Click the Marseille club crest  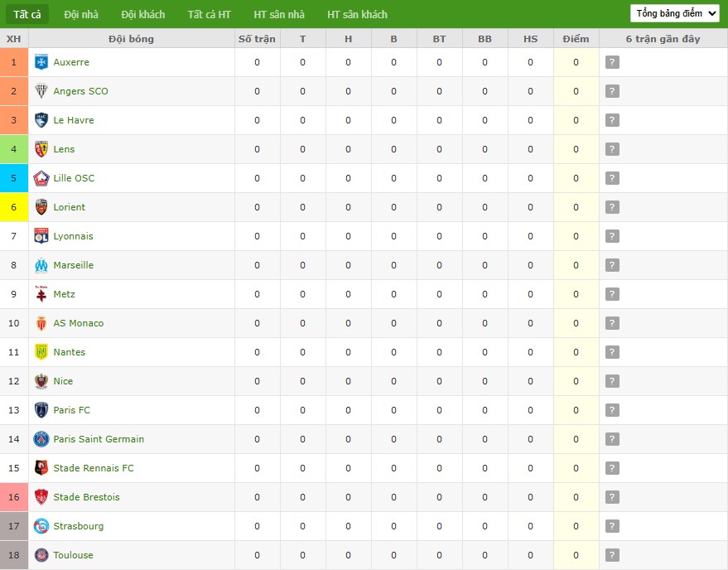click(x=41, y=265)
